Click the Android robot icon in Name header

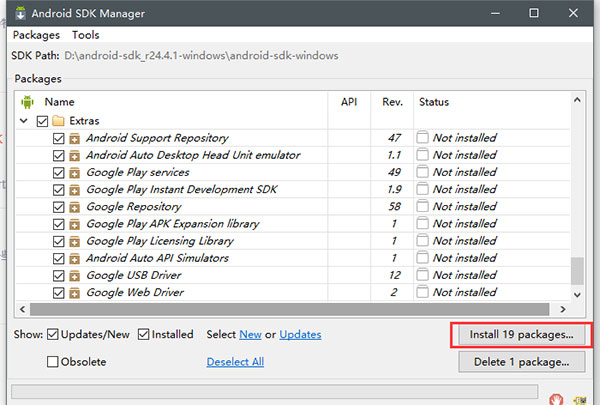tap(27, 102)
